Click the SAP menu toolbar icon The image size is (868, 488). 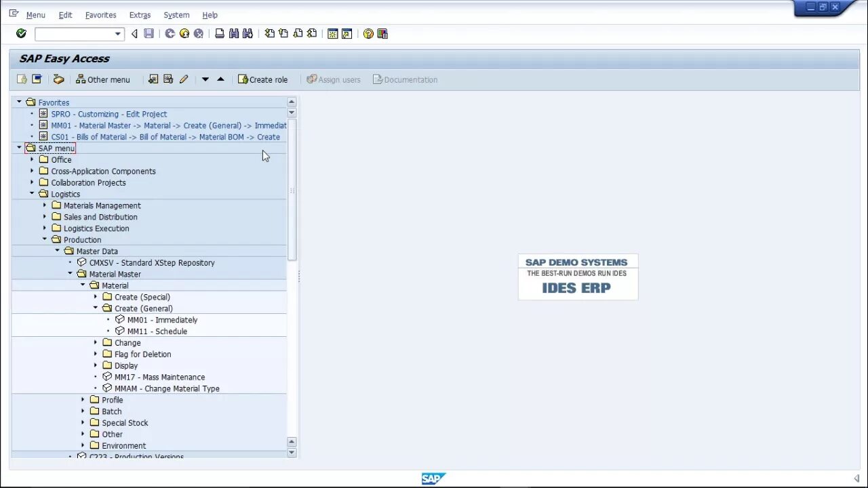pyautogui.click(x=37, y=79)
